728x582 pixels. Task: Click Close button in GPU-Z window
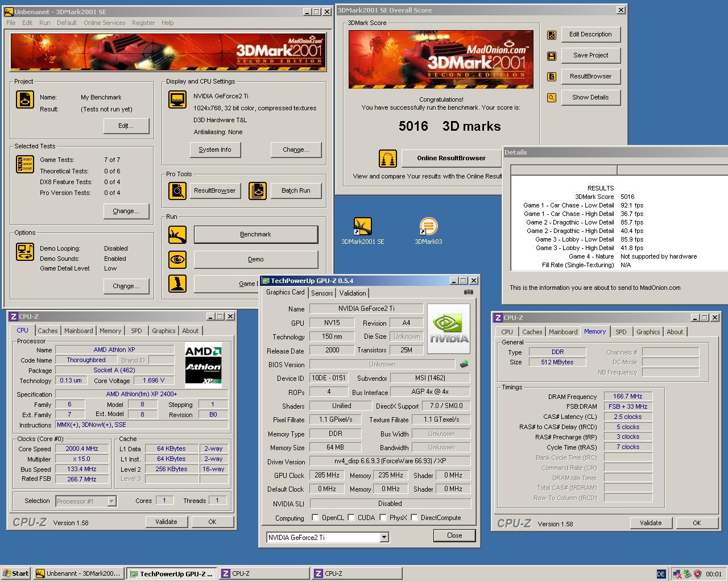[x=454, y=535]
